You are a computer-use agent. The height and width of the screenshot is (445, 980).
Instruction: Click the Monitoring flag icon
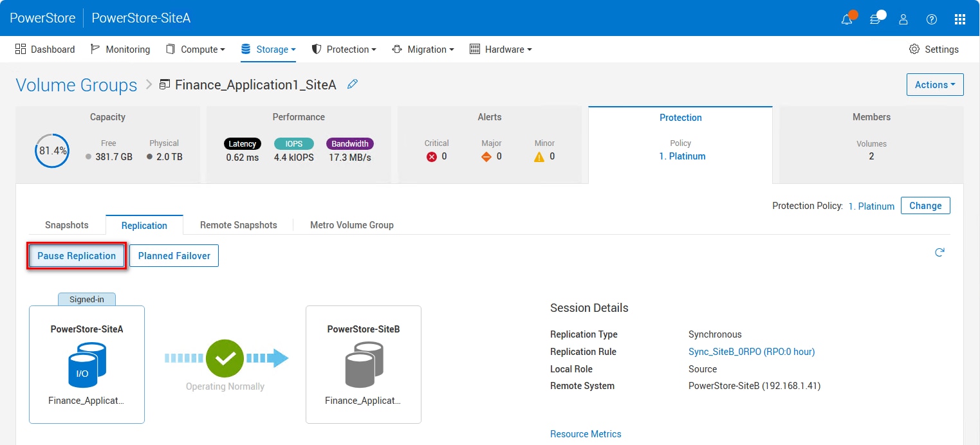coord(95,49)
